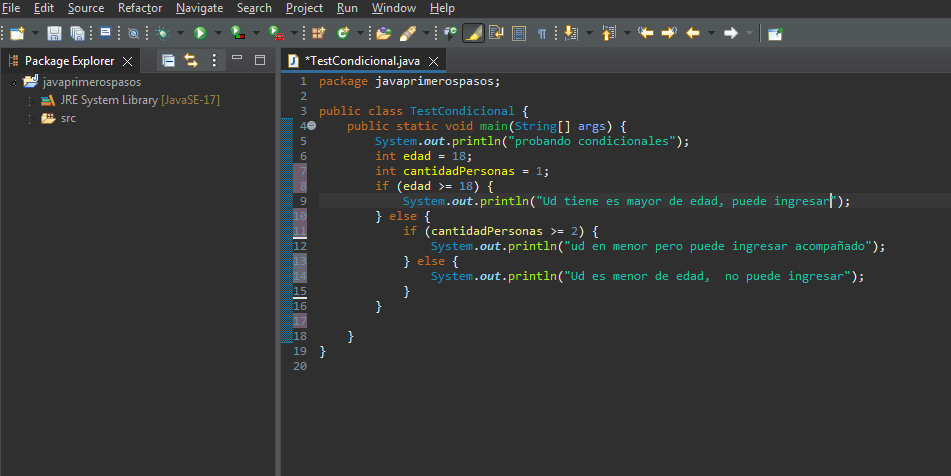Open the Search dropdown arrow
Image resolution: width=951 pixels, height=476 pixels.
point(426,33)
